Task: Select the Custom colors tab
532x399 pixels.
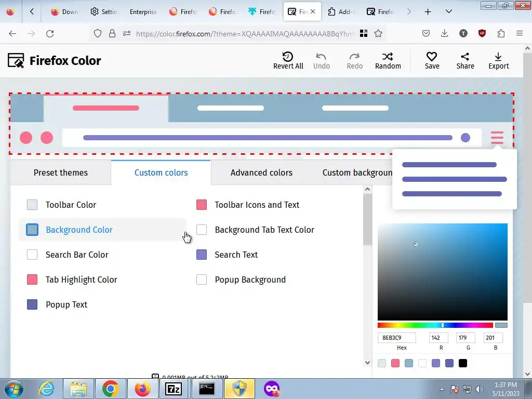Action: point(161,172)
